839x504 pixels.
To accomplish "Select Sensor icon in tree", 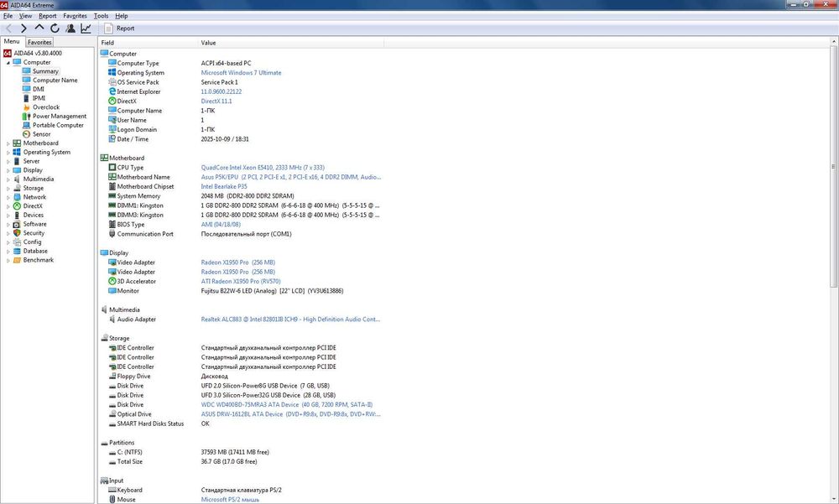I will click(26, 134).
